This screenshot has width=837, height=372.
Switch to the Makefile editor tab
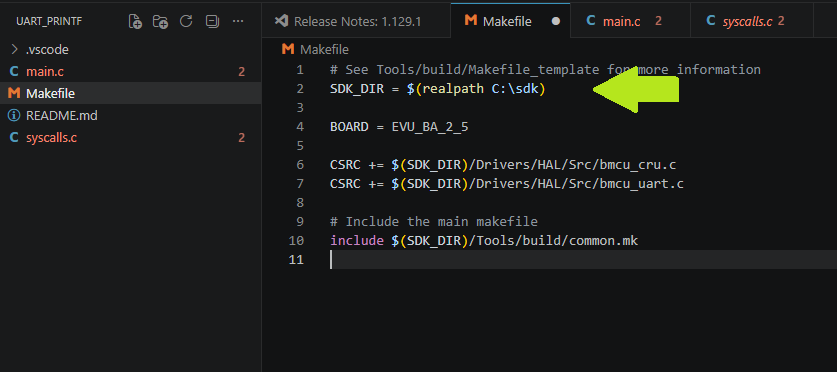click(x=510, y=21)
